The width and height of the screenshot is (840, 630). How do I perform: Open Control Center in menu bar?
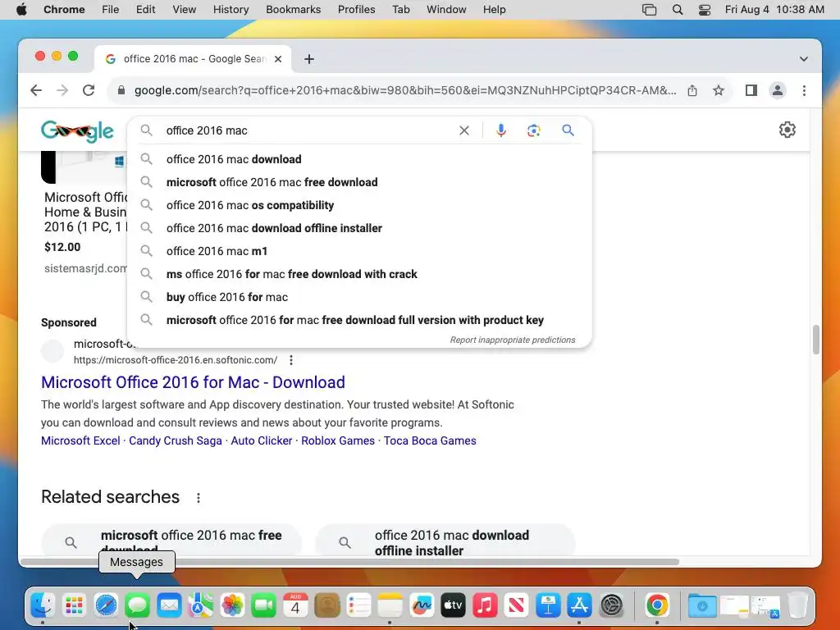point(705,10)
